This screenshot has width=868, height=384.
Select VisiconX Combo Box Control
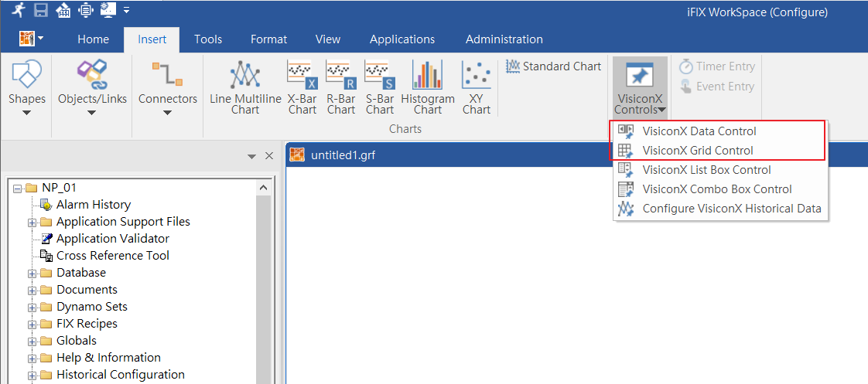720,189
